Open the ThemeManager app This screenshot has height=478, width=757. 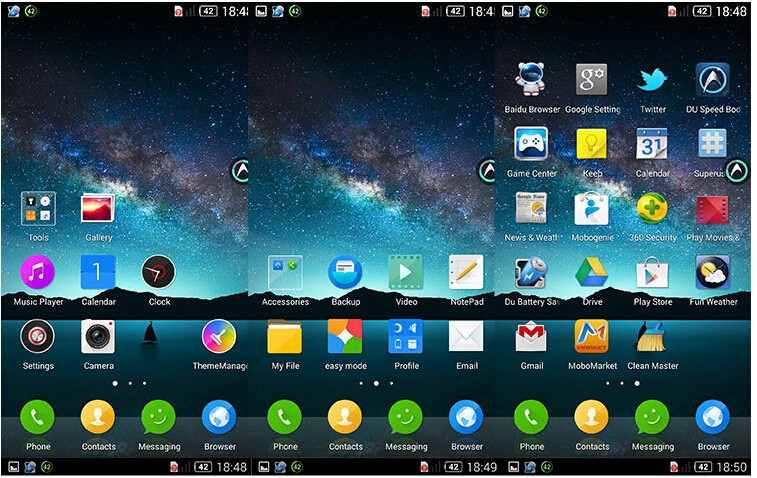[x=219, y=337]
